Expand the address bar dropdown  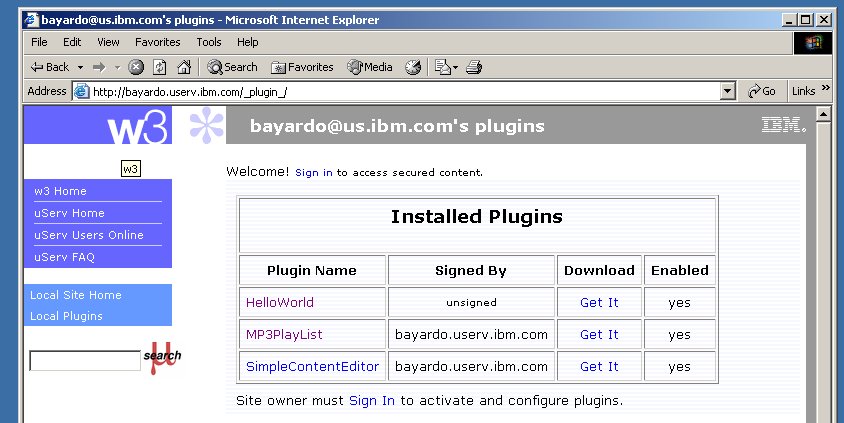[x=728, y=91]
